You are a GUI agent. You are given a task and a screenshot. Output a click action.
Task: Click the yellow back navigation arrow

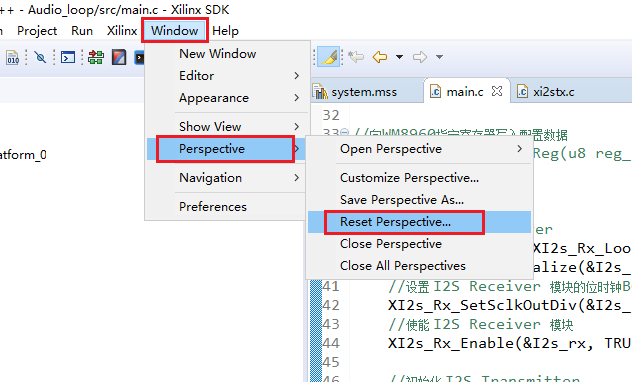coord(380,57)
